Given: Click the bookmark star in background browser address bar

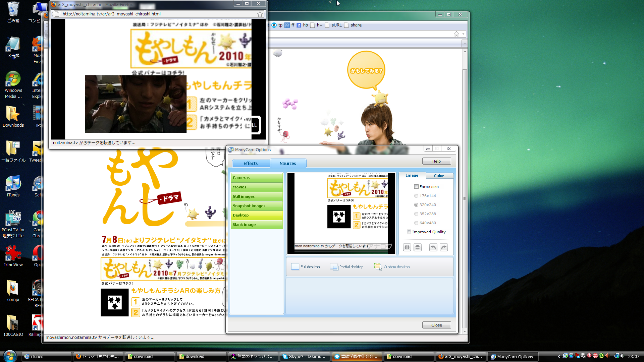Looking at the screenshot, I should pyautogui.click(x=457, y=34).
